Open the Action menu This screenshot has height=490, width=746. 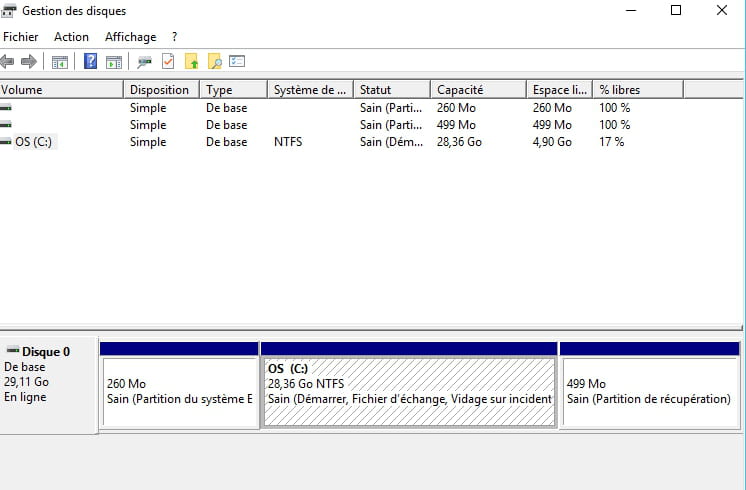71,37
